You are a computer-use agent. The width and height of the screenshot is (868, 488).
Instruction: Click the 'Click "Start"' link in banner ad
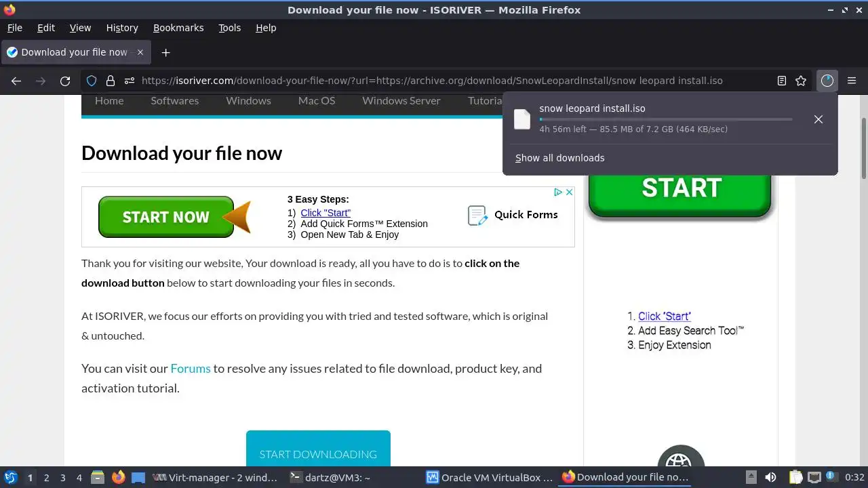[325, 213]
